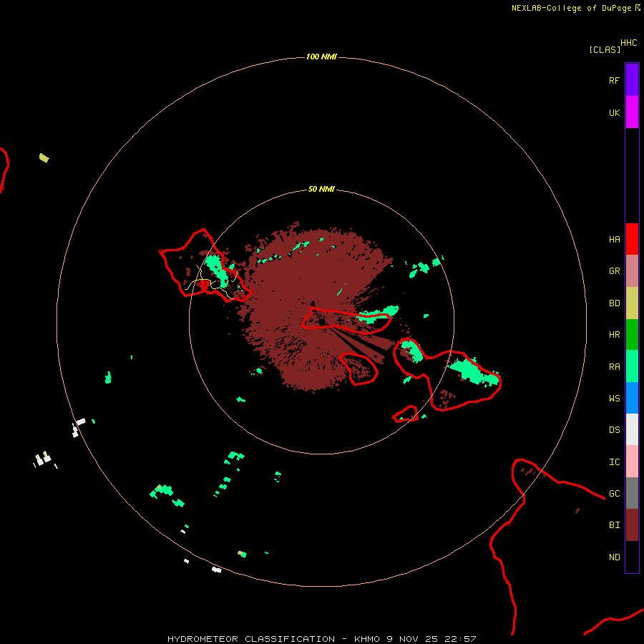Click the 50 NMI range ring label
Image resolution: width=644 pixels, height=644 pixels.
click(321, 189)
